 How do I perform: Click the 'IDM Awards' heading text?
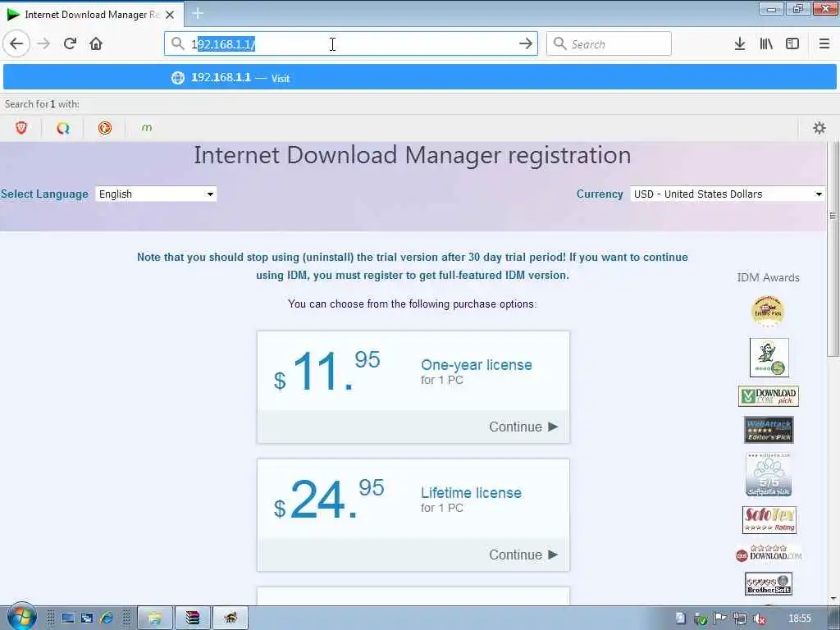coord(768,277)
